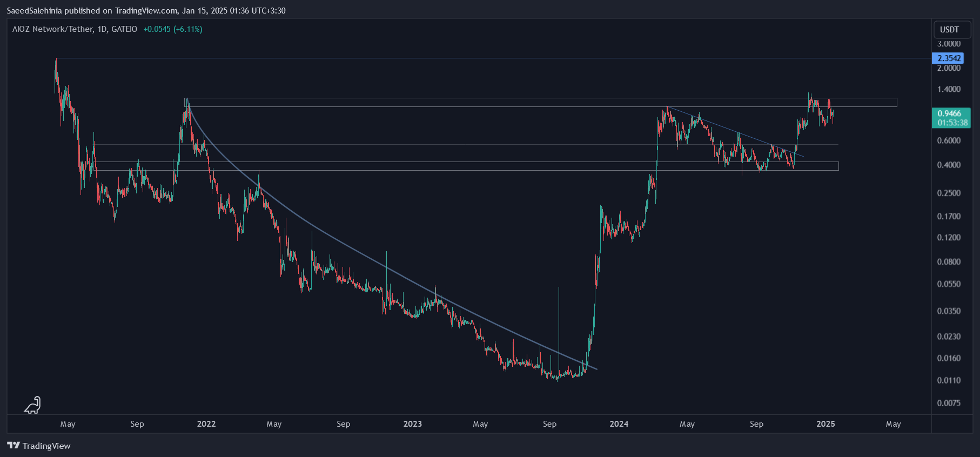Click the blue 2.3542 price label
Image resolution: width=980 pixels, height=457 pixels.
(949, 58)
